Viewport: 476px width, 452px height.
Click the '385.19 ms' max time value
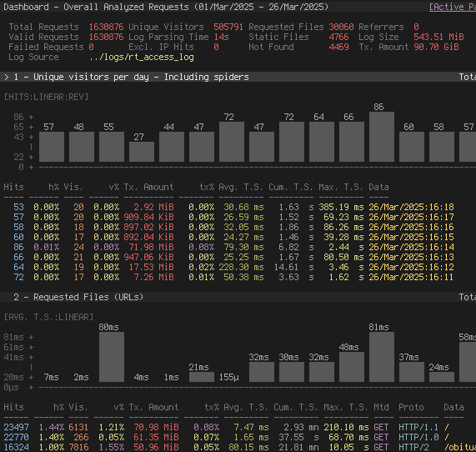[341, 207]
